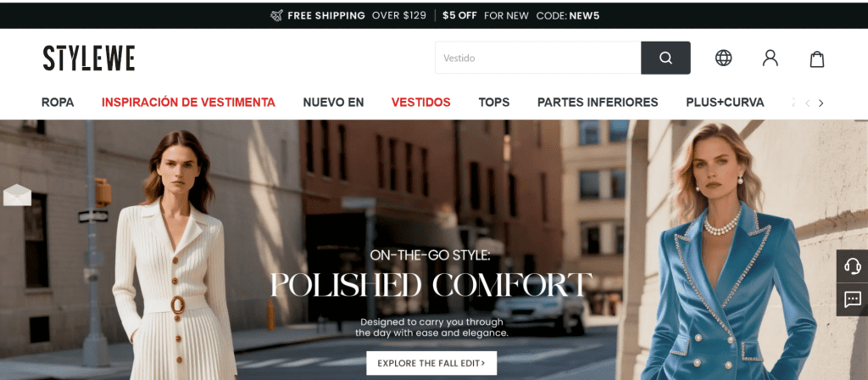
Task: Open PARTES INFERIORES category
Action: [x=598, y=103]
